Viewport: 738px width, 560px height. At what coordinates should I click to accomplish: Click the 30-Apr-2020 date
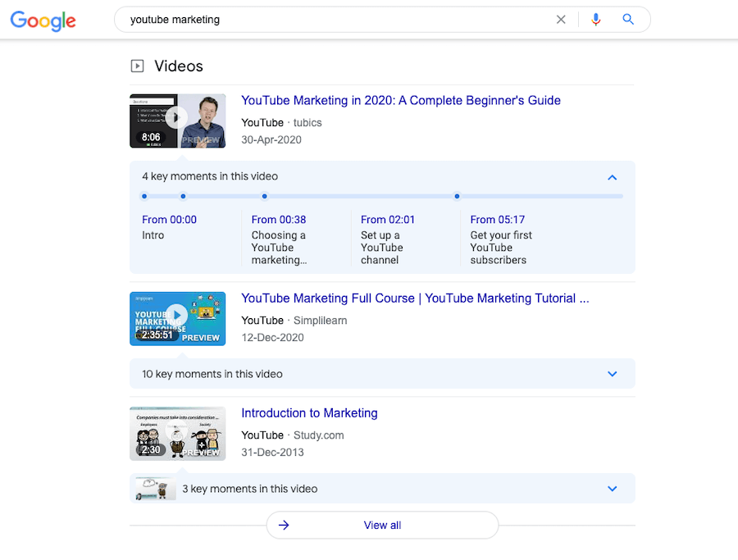pyautogui.click(x=271, y=139)
